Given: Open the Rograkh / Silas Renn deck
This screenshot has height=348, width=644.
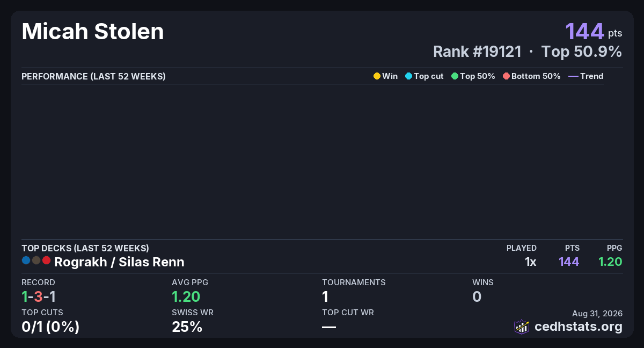Looking at the screenshot, I should coord(119,262).
